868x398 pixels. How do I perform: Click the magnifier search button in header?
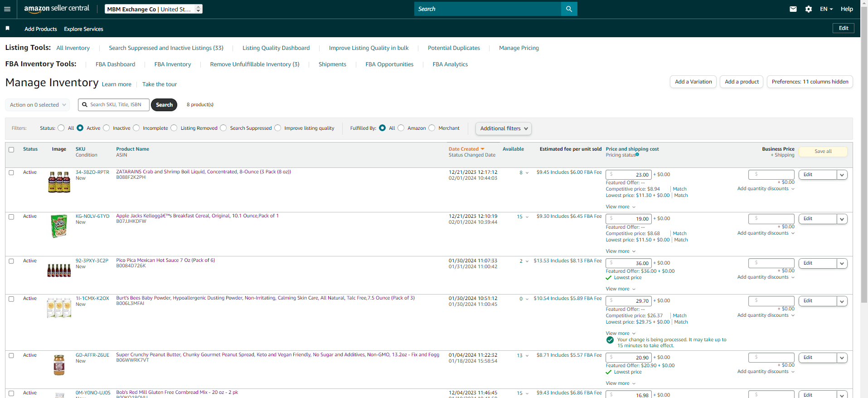(569, 9)
